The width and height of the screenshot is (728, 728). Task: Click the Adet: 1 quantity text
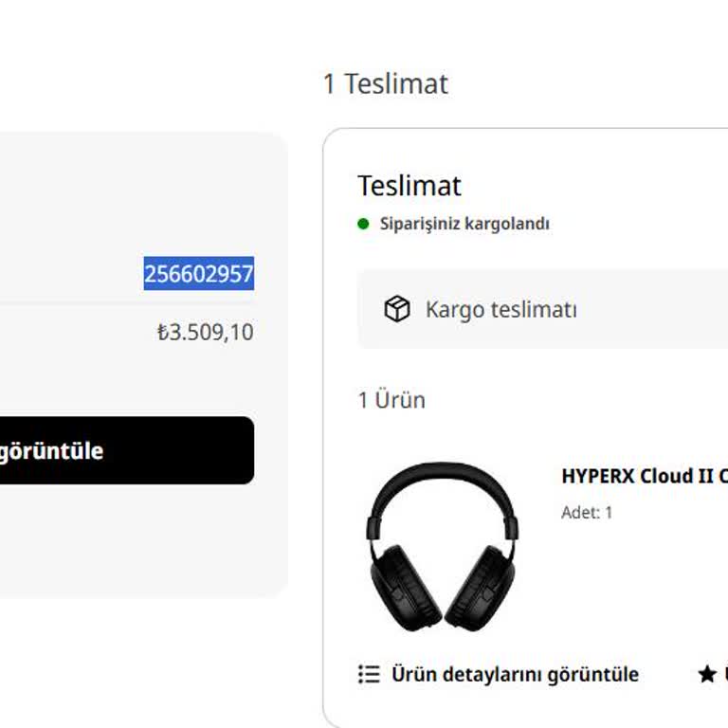pyautogui.click(x=587, y=513)
